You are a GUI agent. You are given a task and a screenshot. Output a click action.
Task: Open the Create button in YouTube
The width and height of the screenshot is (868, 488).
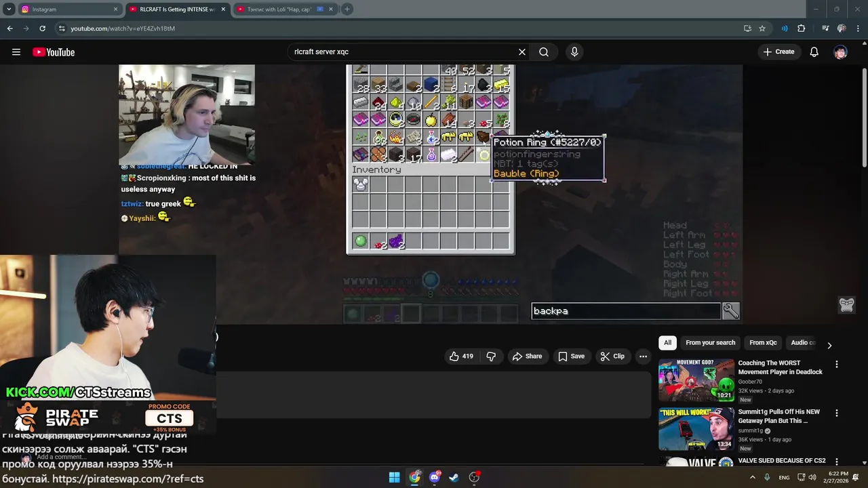[778, 52]
